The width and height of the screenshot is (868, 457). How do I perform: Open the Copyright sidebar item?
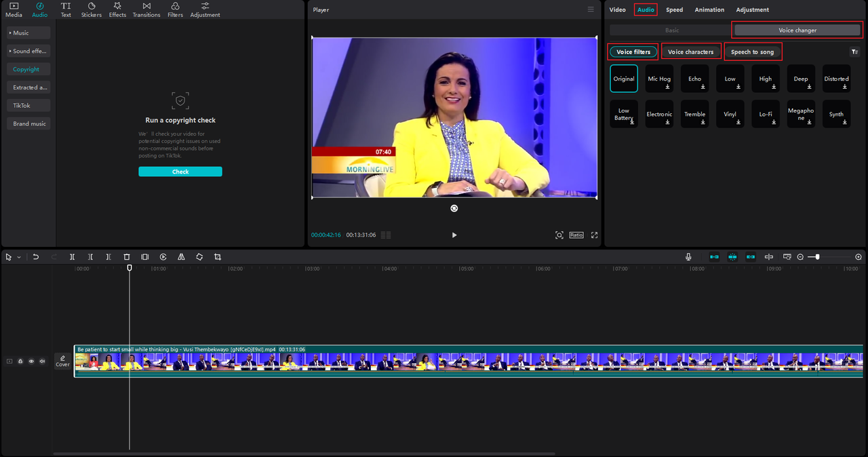(28, 69)
